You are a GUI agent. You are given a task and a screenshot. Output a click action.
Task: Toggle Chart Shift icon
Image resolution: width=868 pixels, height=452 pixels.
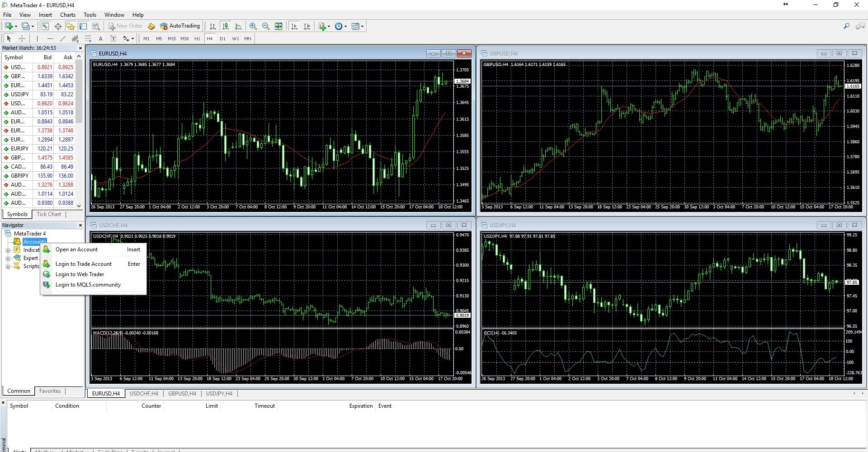(x=307, y=26)
